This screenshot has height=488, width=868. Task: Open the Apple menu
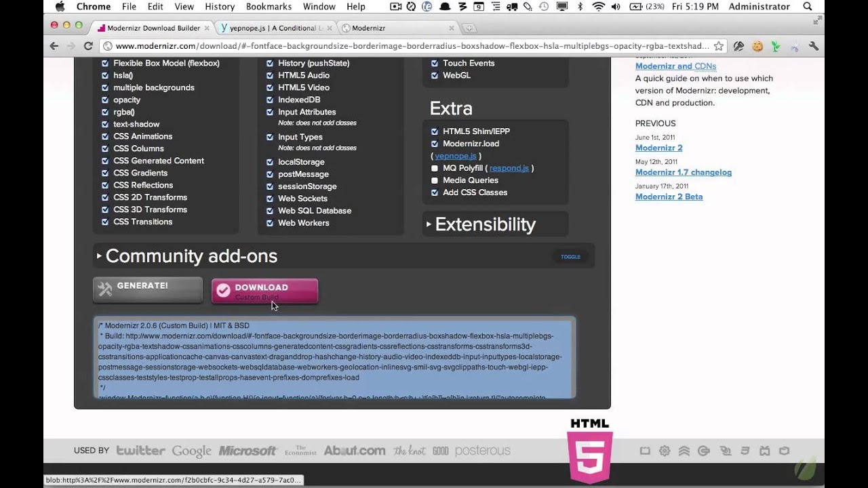coord(60,7)
